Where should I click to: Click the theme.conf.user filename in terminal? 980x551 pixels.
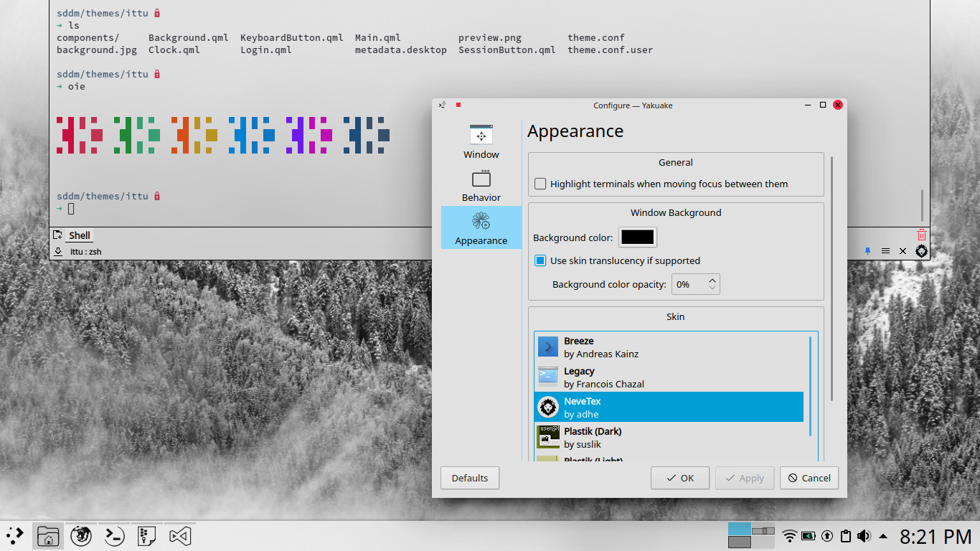611,50
